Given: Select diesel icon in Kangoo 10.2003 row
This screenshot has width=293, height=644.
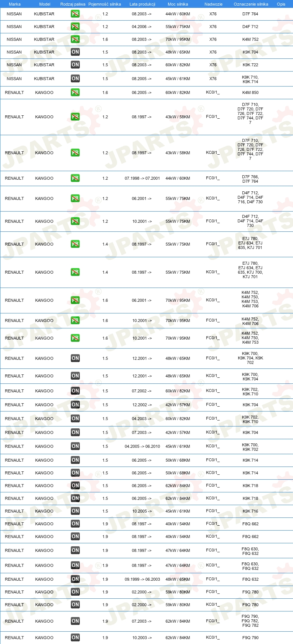Looking at the screenshot, I should [75, 638].
